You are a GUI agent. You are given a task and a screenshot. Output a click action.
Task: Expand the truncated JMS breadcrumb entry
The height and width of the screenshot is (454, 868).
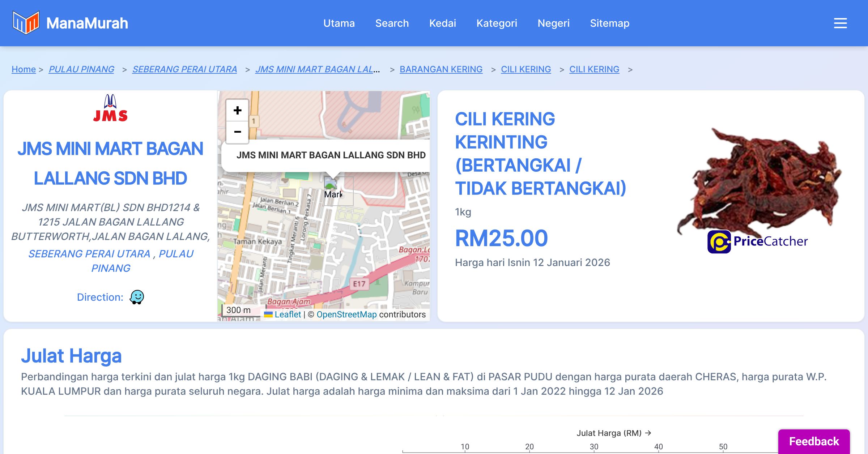[x=318, y=69]
